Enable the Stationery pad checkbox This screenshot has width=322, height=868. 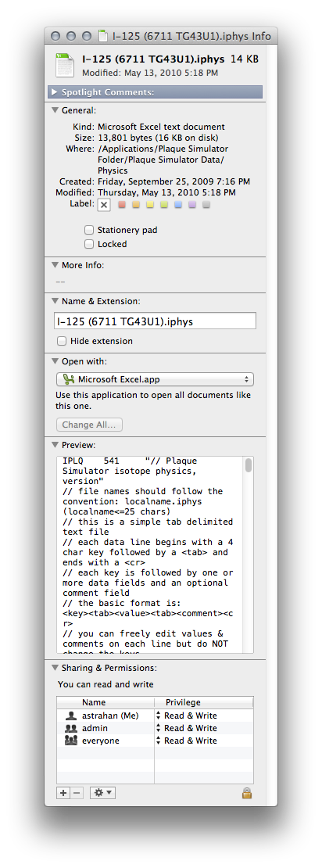tap(89, 230)
